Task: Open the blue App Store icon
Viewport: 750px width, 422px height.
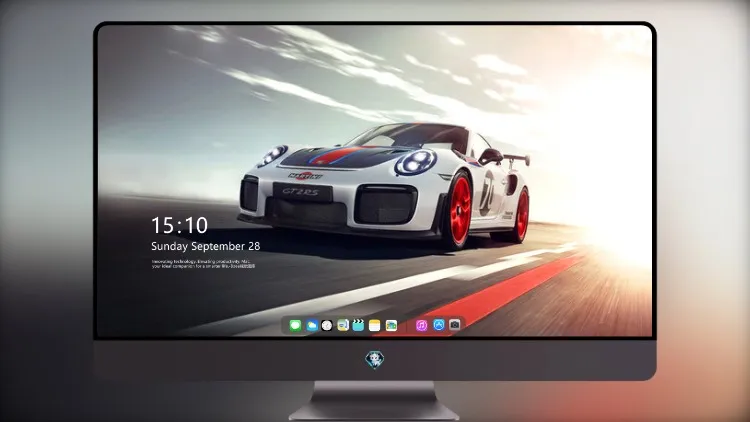Action: (x=439, y=325)
